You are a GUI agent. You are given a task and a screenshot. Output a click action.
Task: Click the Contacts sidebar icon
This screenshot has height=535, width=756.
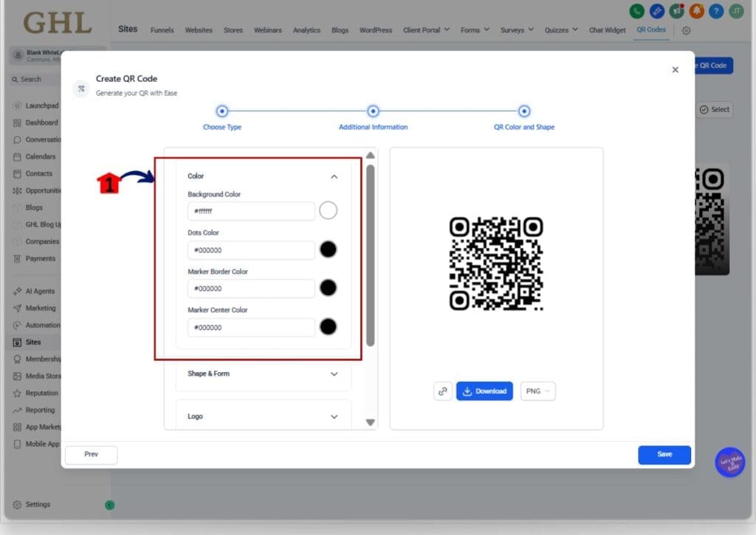pyautogui.click(x=18, y=173)
